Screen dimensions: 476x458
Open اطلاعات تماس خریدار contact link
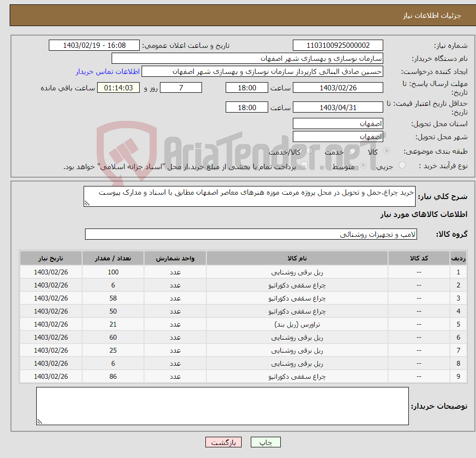click(108, 72)
